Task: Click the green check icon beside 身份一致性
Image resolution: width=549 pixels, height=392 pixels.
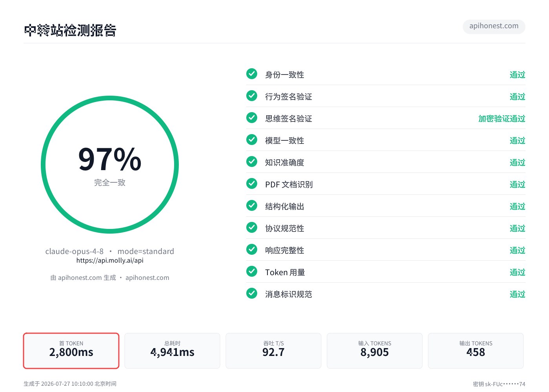Action: coord(252,74)
